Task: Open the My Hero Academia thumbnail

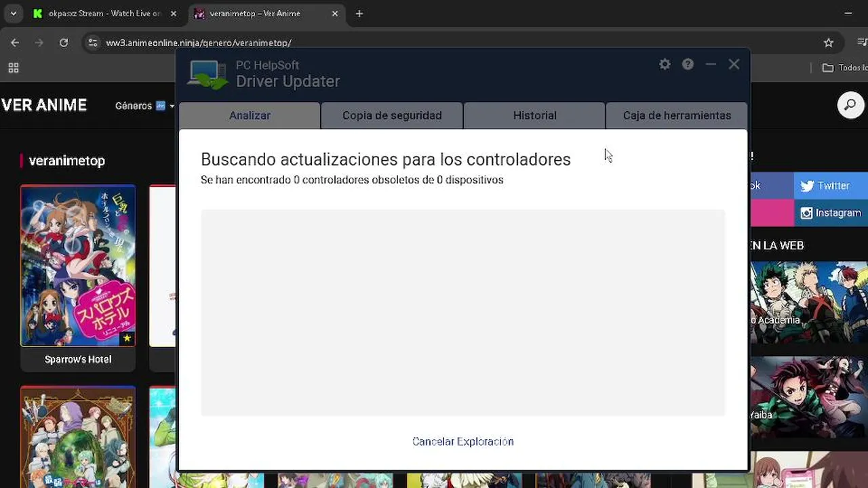Action: click(x=809, y=302)
